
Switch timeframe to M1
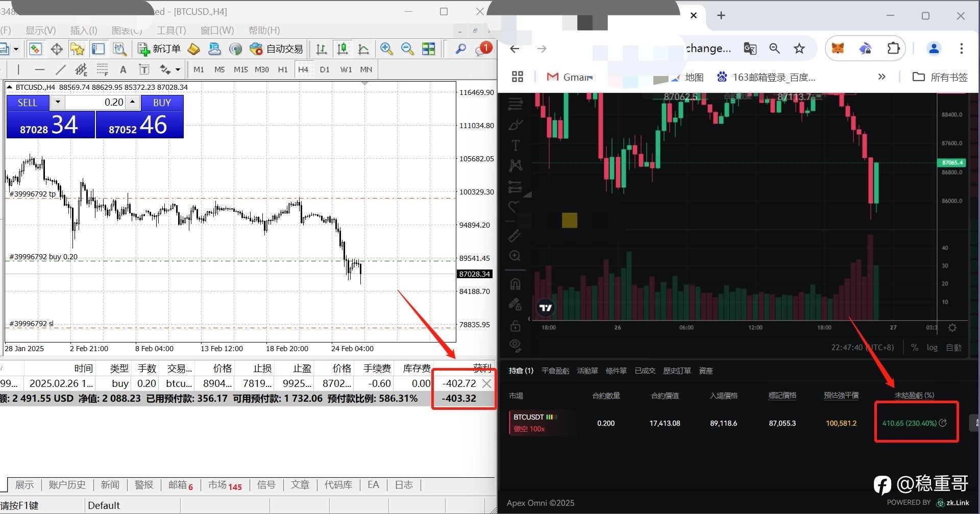tap(199, 69)
